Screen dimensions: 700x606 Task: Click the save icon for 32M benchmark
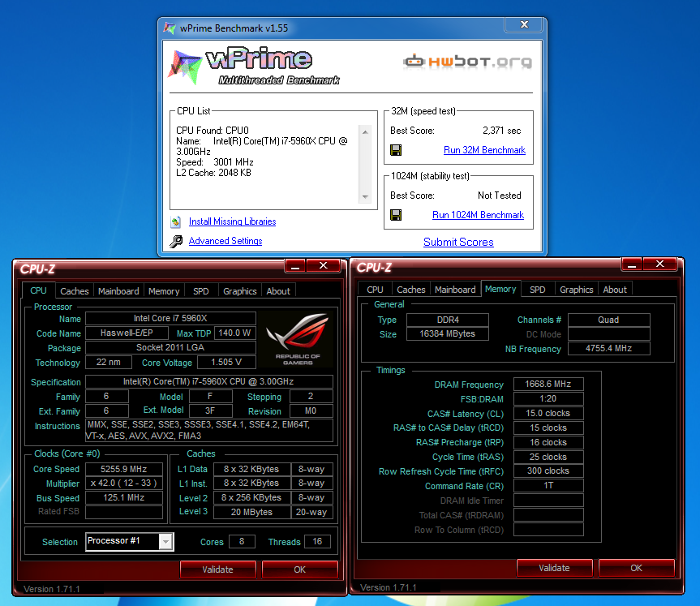(396, 150)
